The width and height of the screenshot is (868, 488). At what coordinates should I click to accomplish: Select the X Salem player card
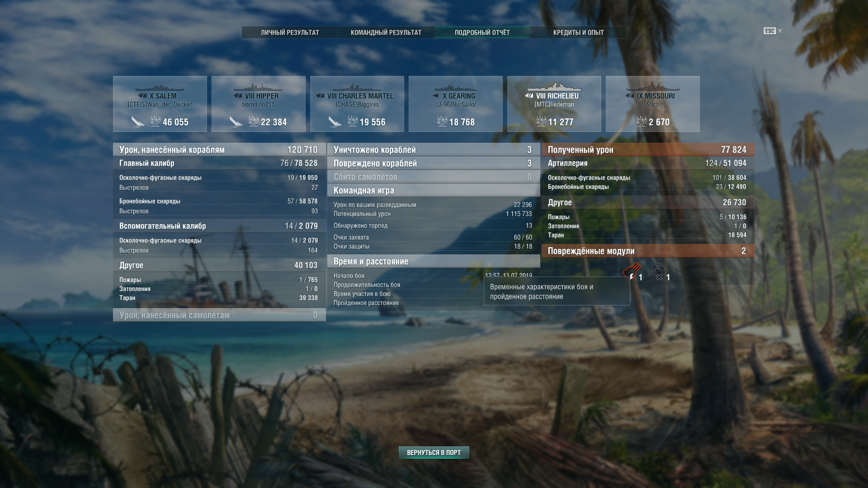(160, 104)
